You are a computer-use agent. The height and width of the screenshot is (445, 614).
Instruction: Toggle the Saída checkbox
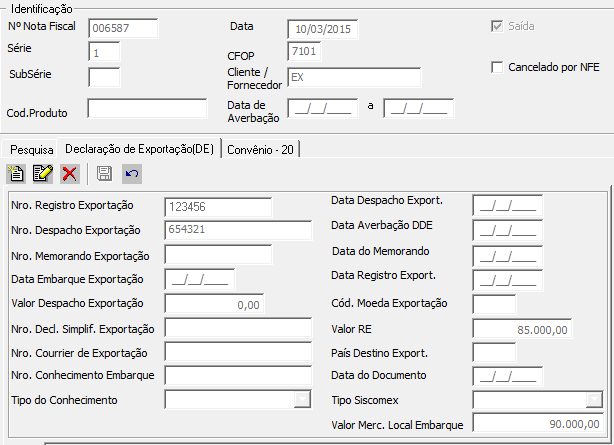point(499,27)
